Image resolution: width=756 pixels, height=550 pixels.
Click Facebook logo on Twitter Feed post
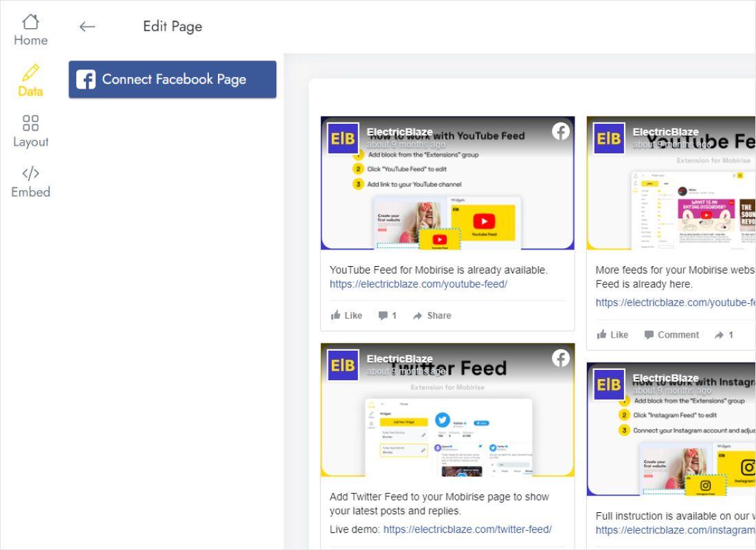pyautogui.click(x=561, y=358)
